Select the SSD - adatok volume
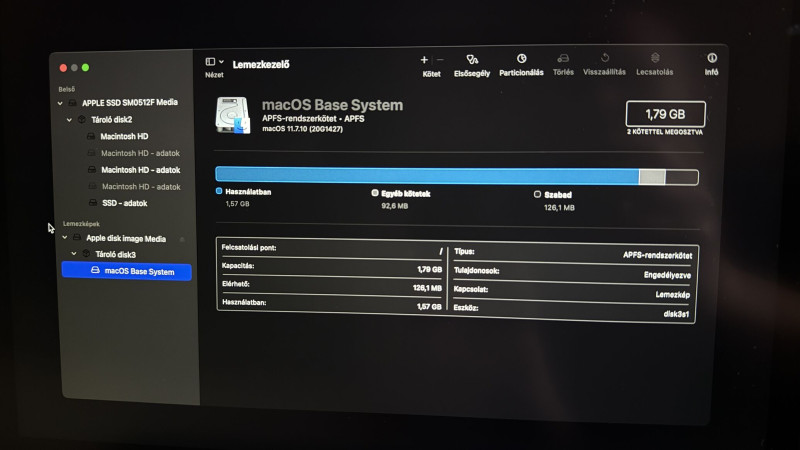 [x=124, y=203]
